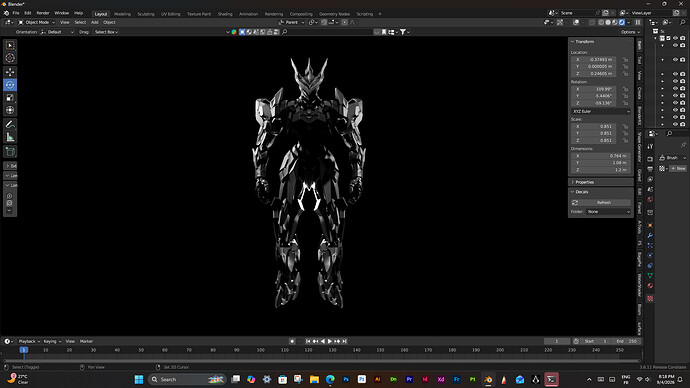Toggle viewport overlays display
Screen dimensions: 690x388
[576, 22]
